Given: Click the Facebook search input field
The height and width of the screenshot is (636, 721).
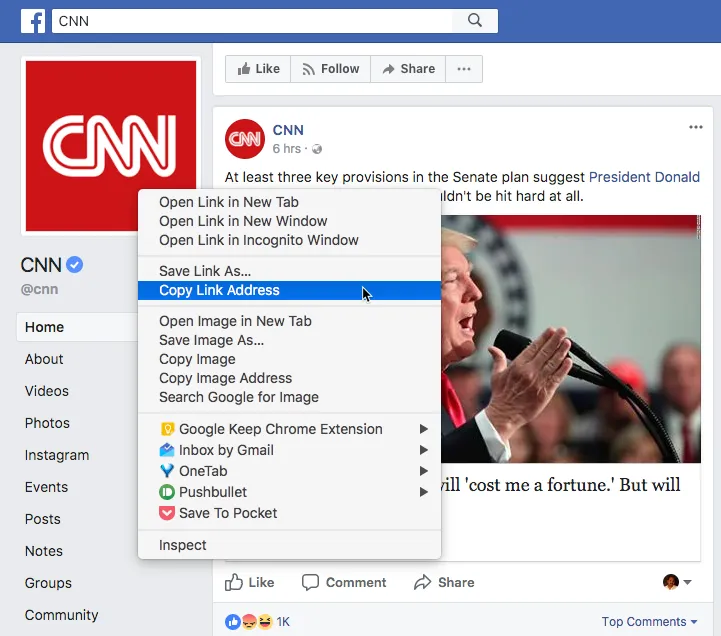Looking at the screenshot, I should (x=250, y=20).
